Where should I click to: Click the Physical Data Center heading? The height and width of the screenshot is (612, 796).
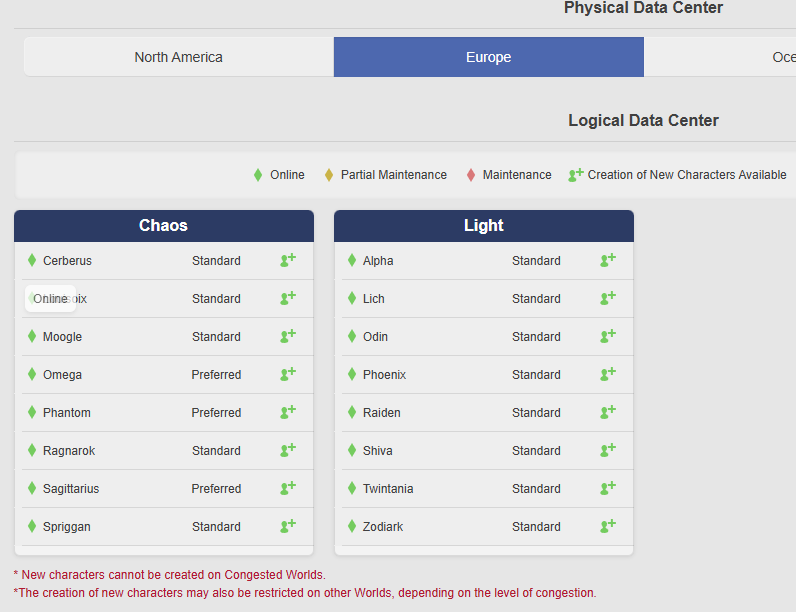coord(643,8)
